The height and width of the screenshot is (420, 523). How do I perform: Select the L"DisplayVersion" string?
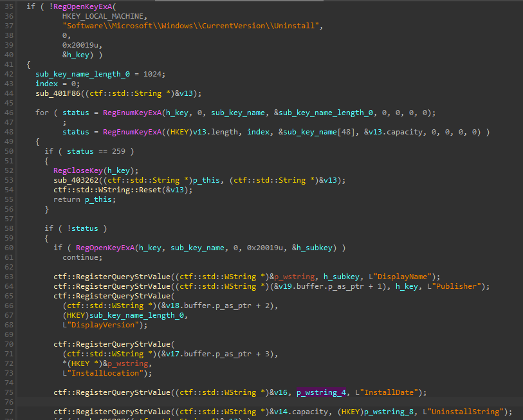pos(101,325)
